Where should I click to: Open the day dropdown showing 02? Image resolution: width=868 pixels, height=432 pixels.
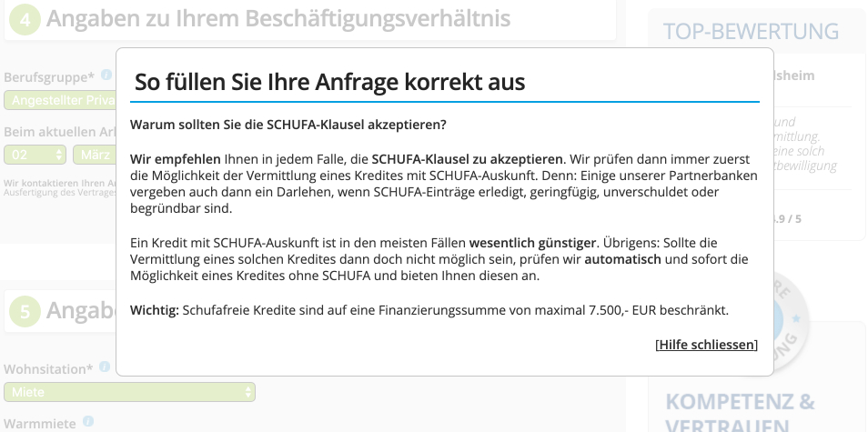35,155
